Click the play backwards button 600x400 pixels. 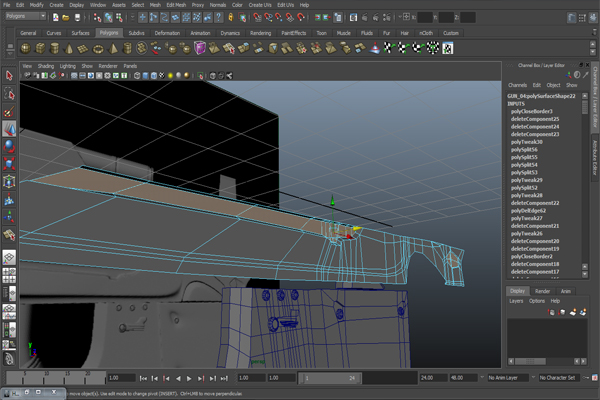pyautogui.click(x=178, y=378)
